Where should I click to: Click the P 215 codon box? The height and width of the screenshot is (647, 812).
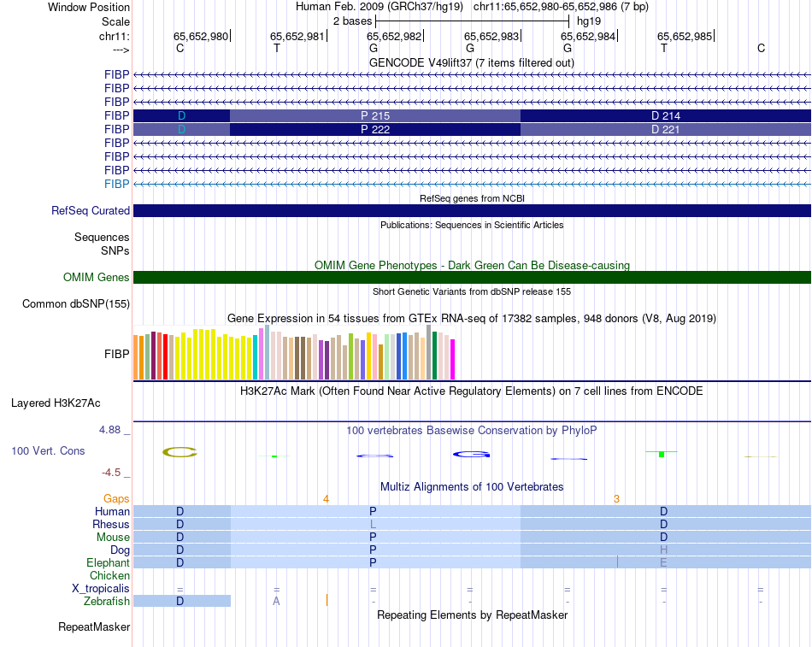375,116
